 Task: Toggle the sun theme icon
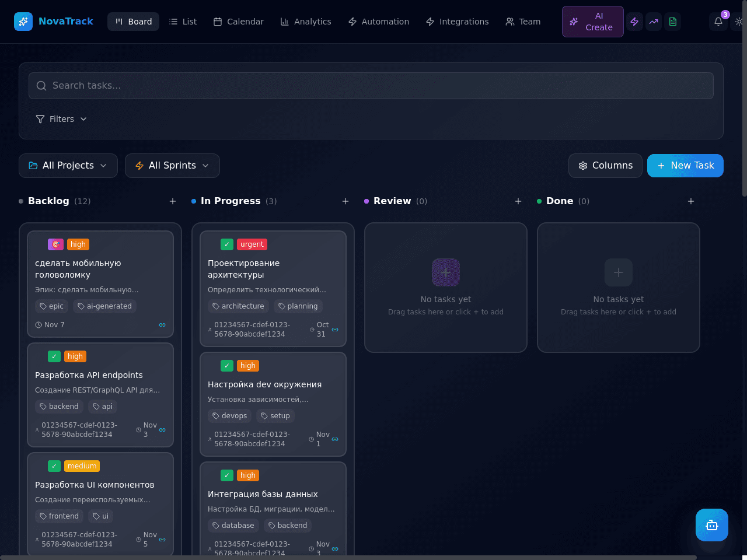tap(739, 22)
